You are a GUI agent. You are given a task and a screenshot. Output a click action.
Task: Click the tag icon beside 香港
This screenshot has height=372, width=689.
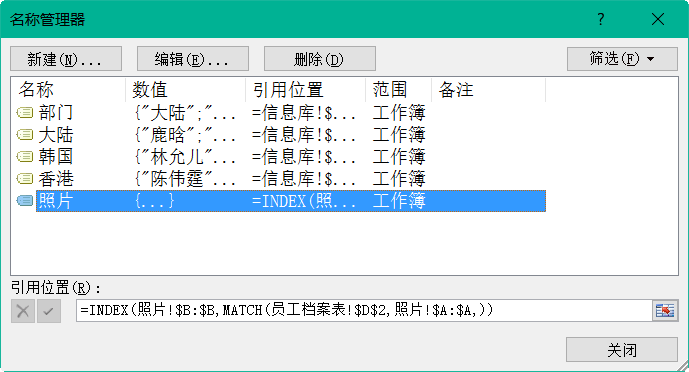tap(25, 179)
